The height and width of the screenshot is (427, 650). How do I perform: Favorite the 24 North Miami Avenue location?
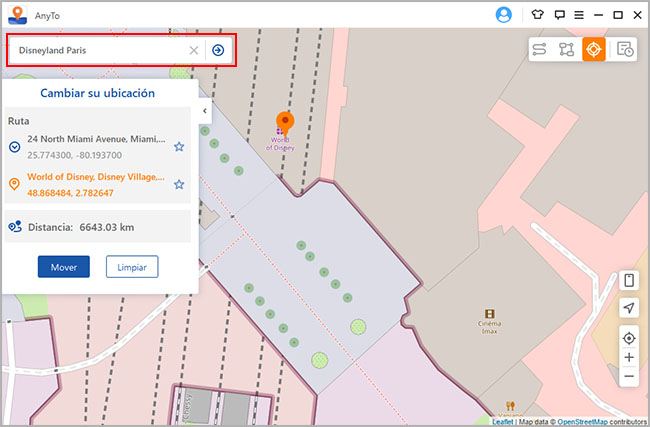click(x=179, y=146)
